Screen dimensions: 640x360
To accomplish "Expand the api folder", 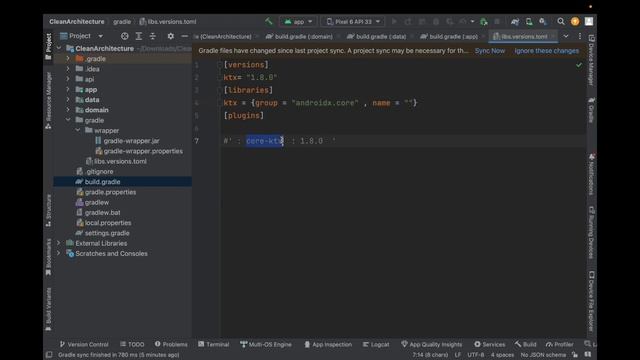I will pyautogui.click(x=68, y=79).
